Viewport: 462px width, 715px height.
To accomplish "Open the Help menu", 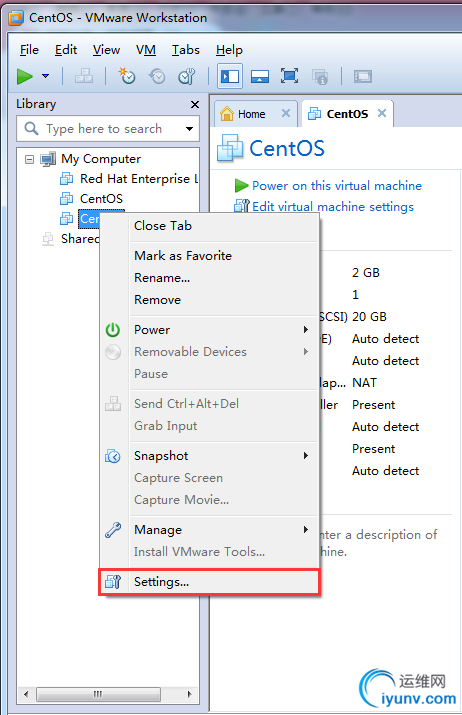I will click(229, 50).
